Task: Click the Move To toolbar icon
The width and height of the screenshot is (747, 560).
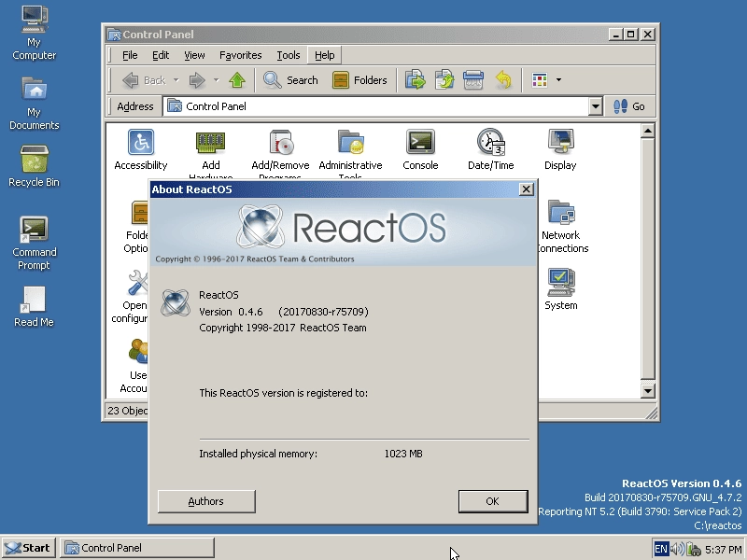Action: tap(415, 80)
